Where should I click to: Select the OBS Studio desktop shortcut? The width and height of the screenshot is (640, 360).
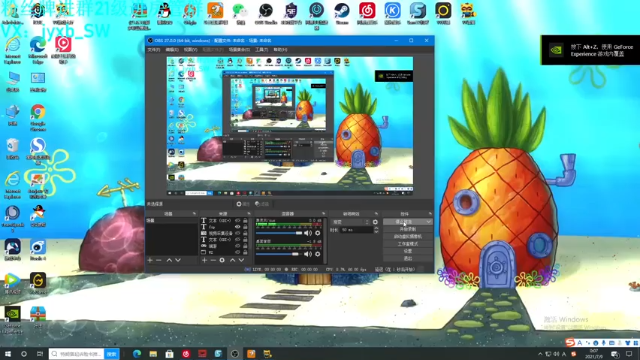tap(266, 13)
